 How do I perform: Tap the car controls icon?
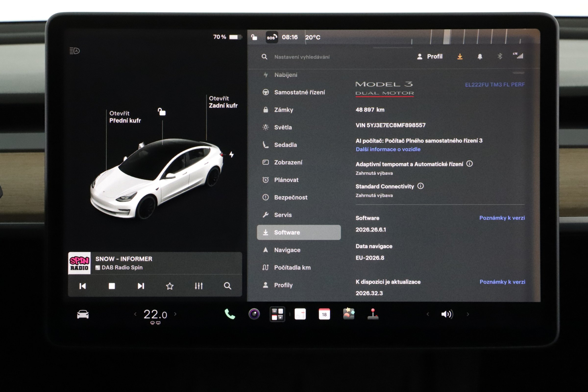click(83, 314)
